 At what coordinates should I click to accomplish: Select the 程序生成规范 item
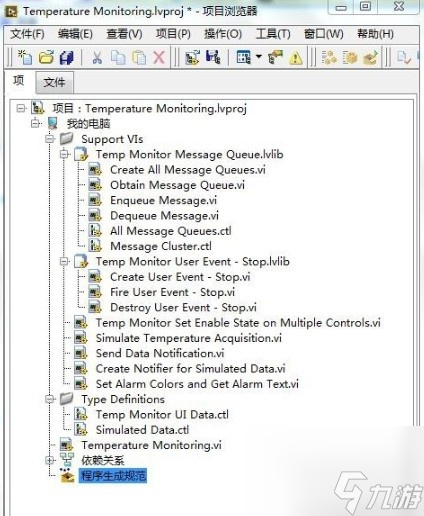pos(113,476)
